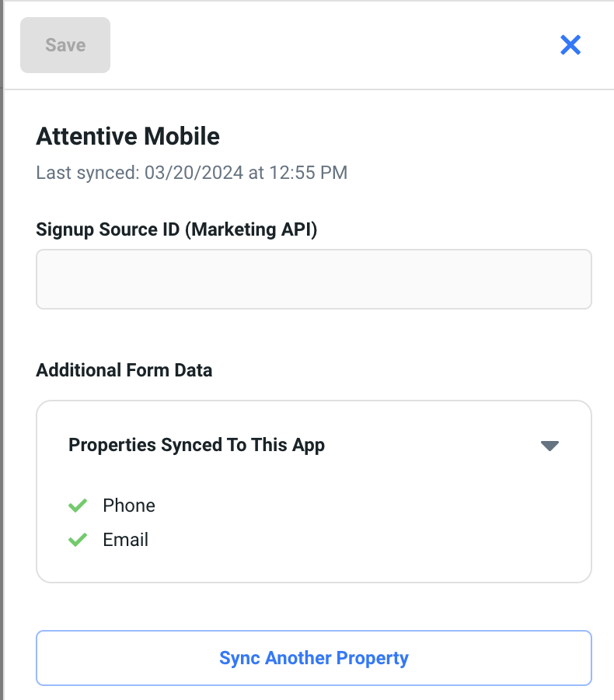Click empty header space right of Save

pyautogui.click(x=326, y=45)
